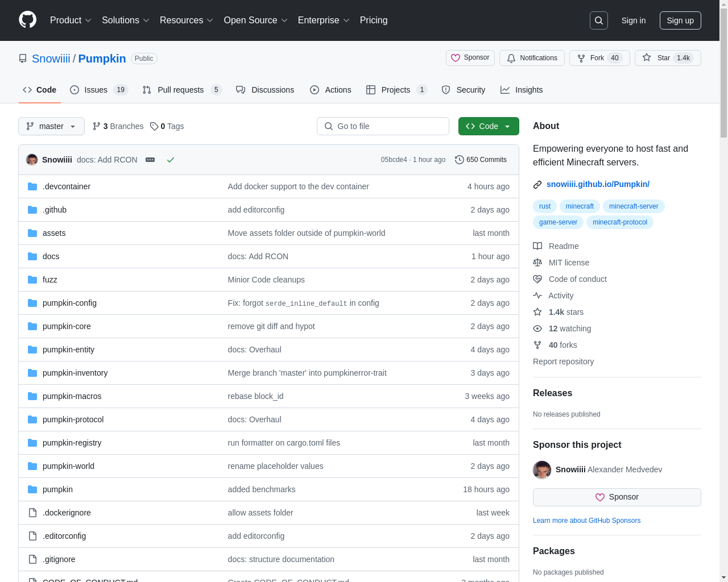This screenshot has height=582, width=728.
Task: Click the Sign in link
Action: click(x=634, y=20)
